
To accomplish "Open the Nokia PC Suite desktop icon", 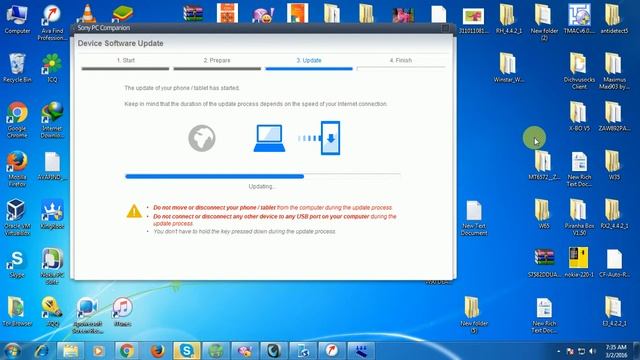I will click(52, 266).
